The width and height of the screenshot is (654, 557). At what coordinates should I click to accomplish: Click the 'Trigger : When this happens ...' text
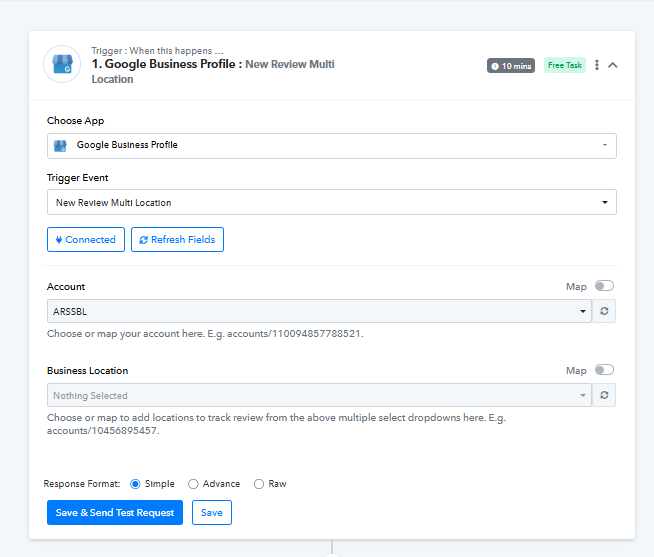[x=157, y=51]
